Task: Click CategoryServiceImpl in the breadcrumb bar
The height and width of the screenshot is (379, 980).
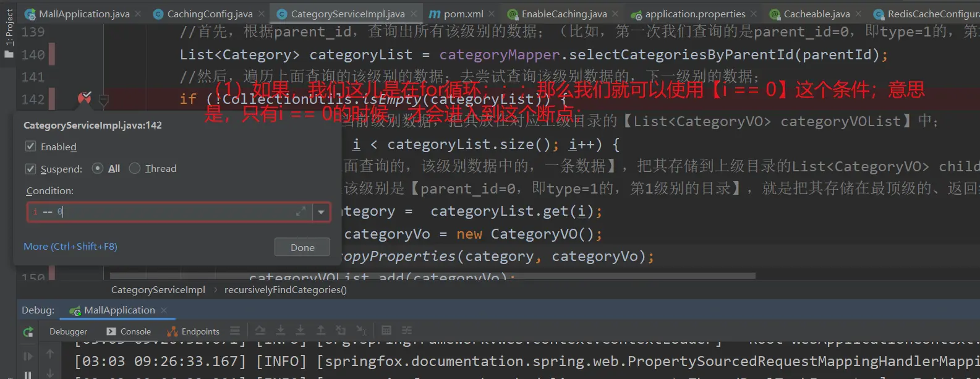Action: (x=158, y=289)
